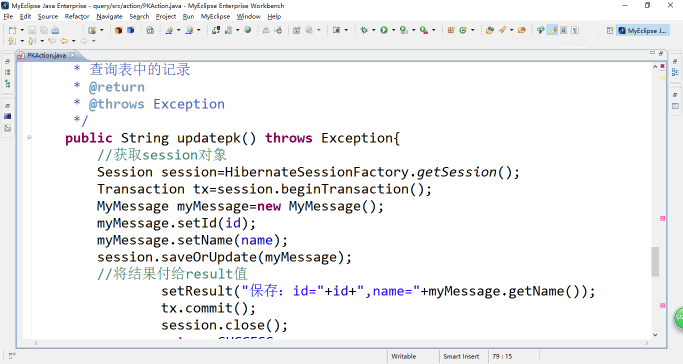Open the Refactor menu

[77, 17]
